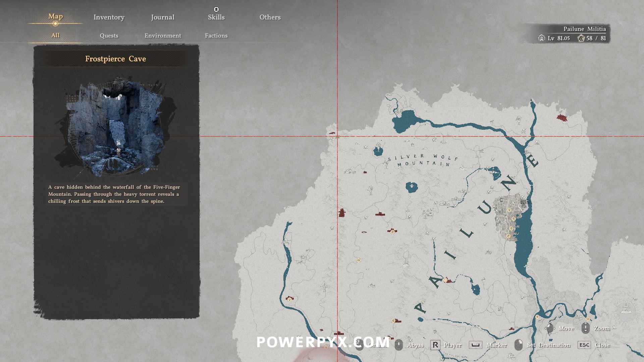Click the red marker in northeast corner

coord(562,118)
